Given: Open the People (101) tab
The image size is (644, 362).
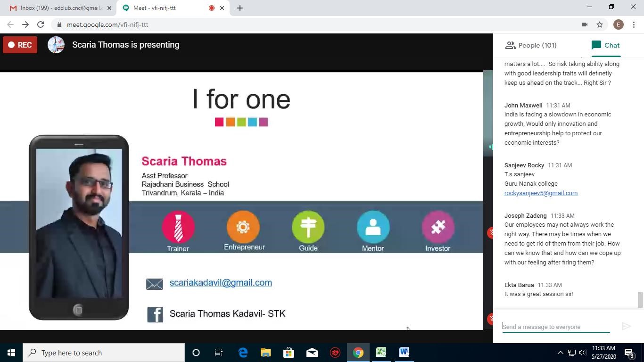Looking at the screenshot, I should coord(530,45).
